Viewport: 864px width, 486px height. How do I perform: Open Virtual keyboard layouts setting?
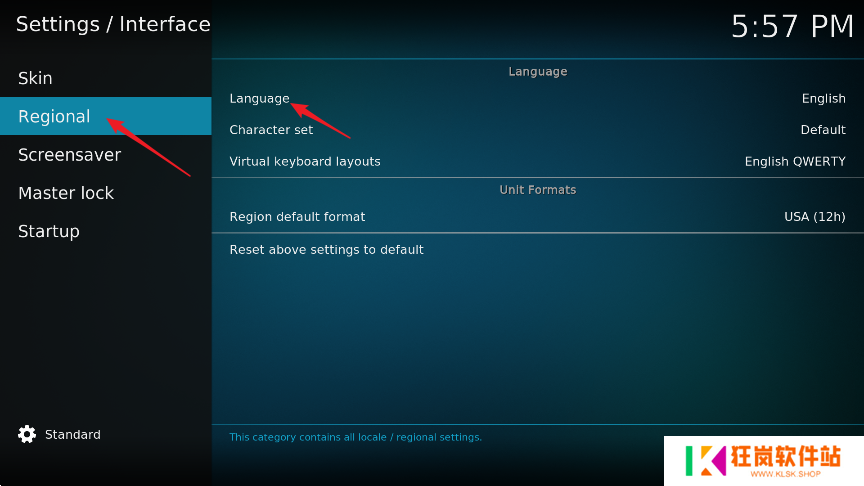(305, 161)
